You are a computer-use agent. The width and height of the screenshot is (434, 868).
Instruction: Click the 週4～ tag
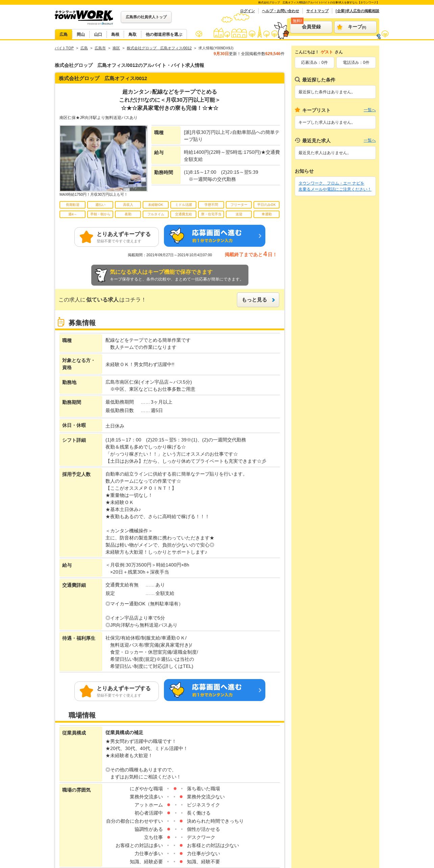73,214
